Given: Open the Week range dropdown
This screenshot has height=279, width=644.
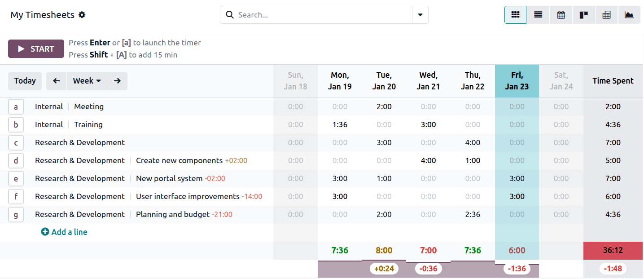Looking at the screenshot, I should click(x=87, y=81).
